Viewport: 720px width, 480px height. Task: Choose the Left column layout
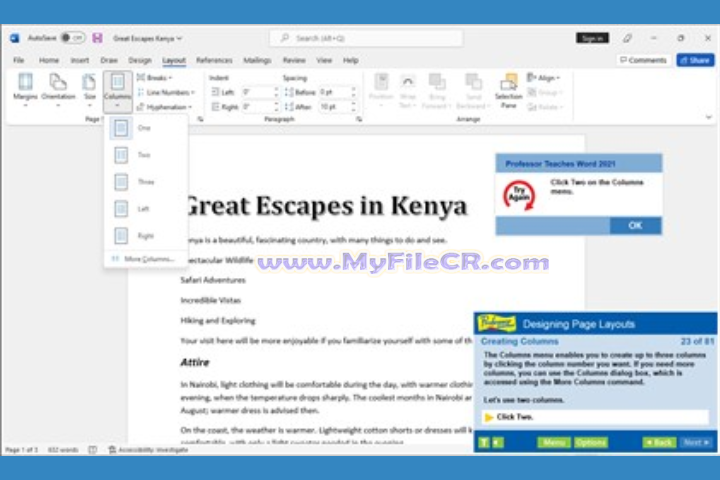click(x=146, y=209)
